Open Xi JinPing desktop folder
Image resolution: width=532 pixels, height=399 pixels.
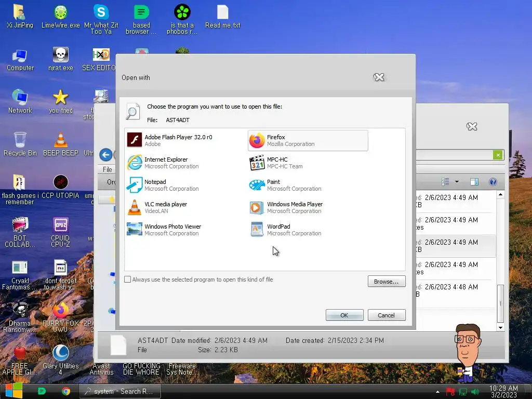tap(20, 17)
